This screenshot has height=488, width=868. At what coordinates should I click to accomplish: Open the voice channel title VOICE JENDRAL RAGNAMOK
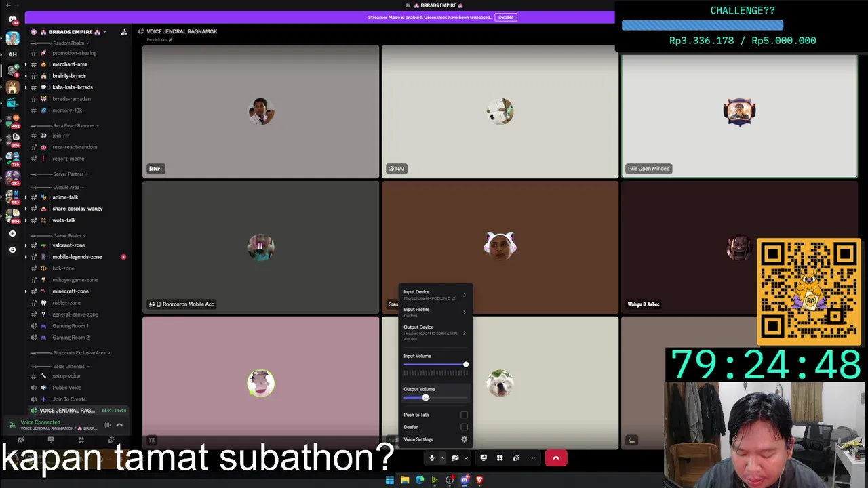point(182,32)
